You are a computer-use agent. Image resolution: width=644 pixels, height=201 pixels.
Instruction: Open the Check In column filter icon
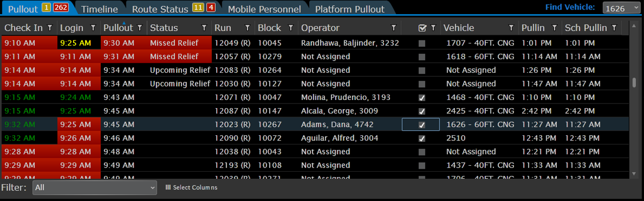[49, 28]
